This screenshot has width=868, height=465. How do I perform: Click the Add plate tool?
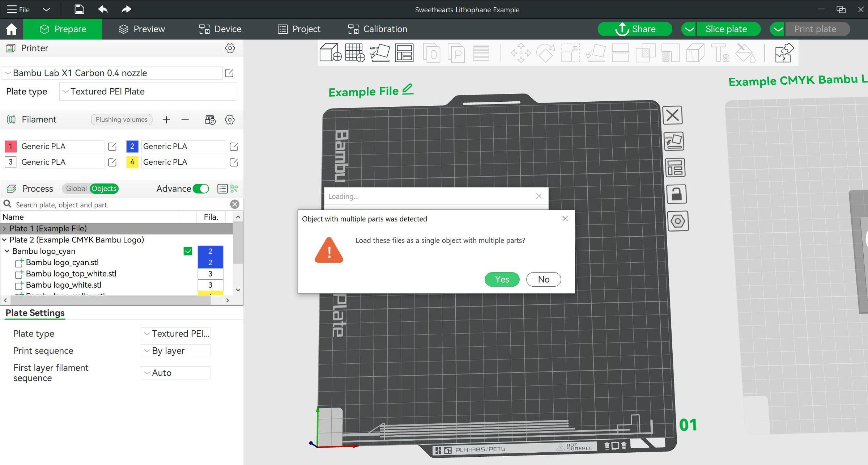pyautogui.click(x=355, y=53)
